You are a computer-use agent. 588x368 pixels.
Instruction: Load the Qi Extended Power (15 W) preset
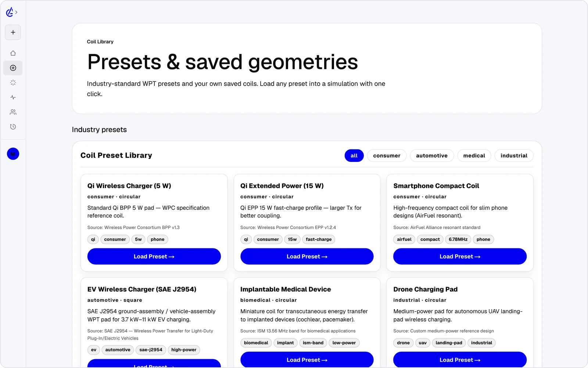click(307, 256)
